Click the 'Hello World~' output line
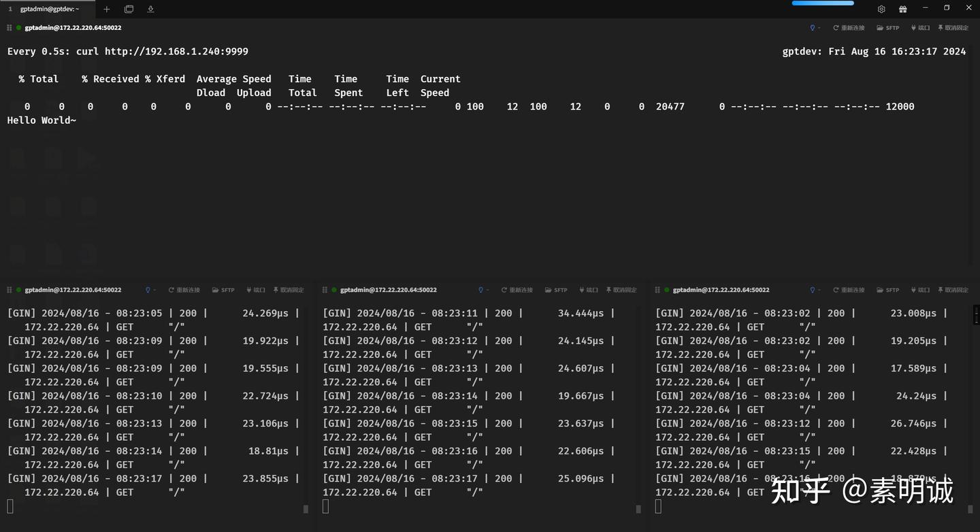This screenshot has width=980, height=532. [42, 120]
